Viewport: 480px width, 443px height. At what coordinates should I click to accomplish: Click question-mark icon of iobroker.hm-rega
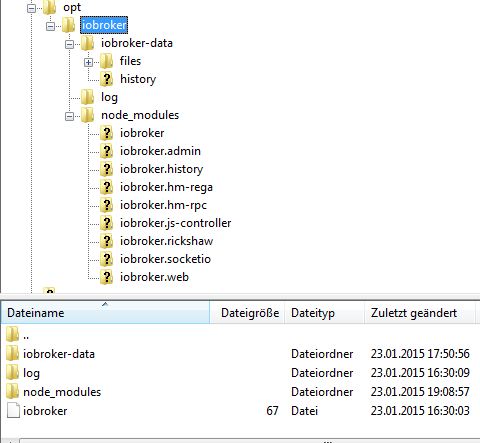click(107, 187)
